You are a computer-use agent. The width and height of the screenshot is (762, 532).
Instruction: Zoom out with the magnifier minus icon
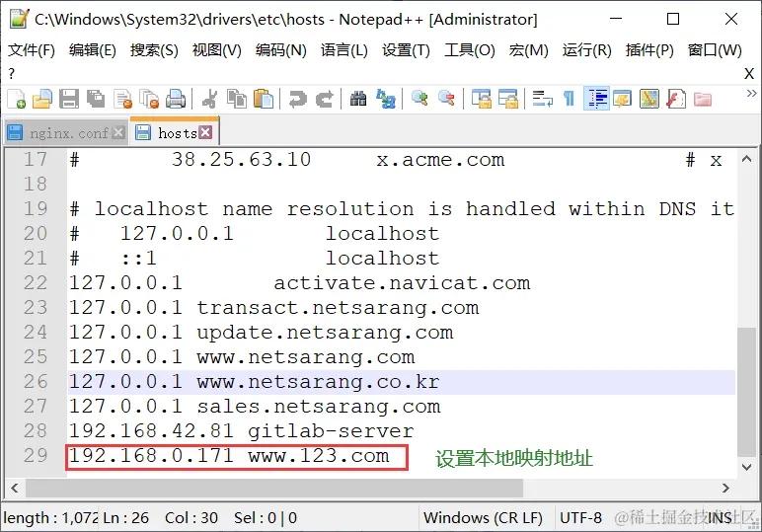(446, 99)
